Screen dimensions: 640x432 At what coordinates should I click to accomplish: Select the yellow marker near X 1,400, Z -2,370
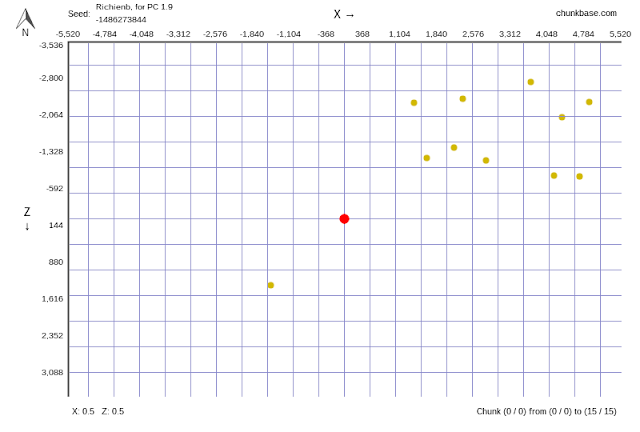[x=414, y=103]
